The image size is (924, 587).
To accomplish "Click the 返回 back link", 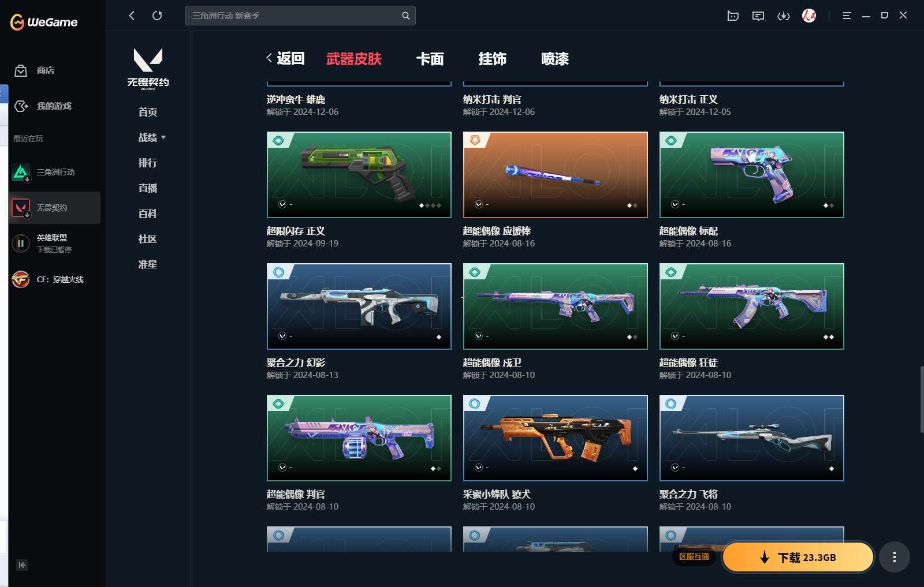I will click(285, 58).
